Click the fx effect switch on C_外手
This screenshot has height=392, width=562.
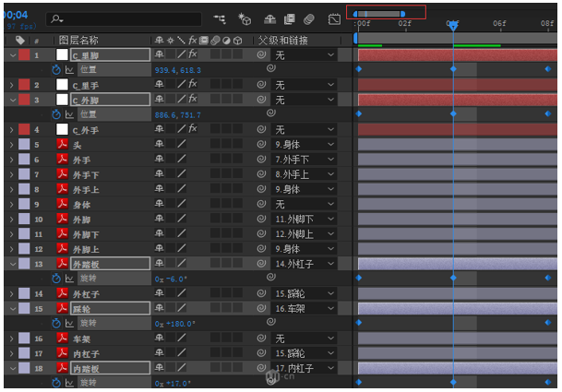[x=193, y=128]
